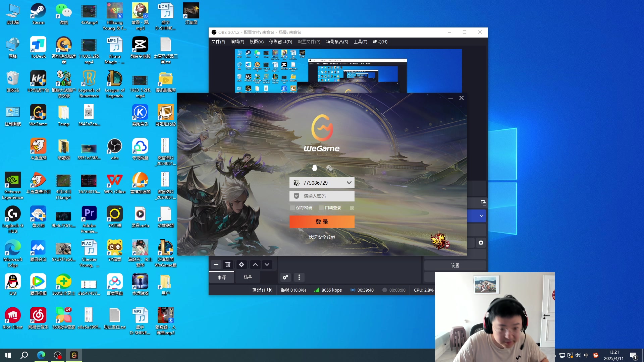Open GeForce Experience desktop icon
Viewport: 644px width, 362px height.
click(x=13, y=186)
